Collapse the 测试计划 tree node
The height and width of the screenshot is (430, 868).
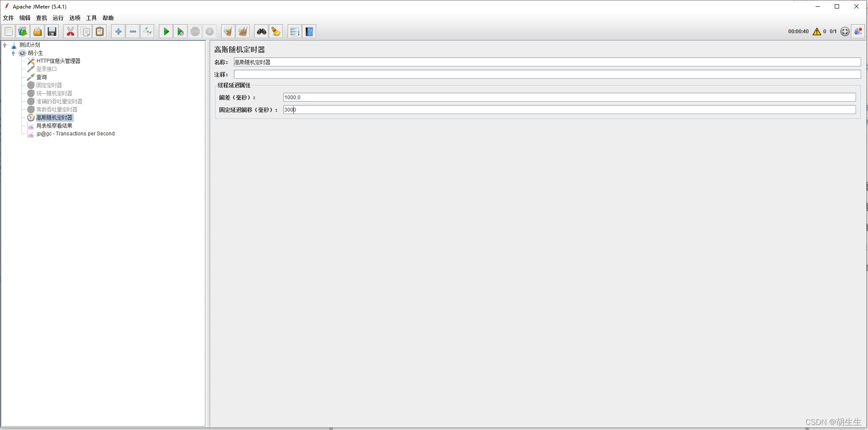(x=5, y=45)
